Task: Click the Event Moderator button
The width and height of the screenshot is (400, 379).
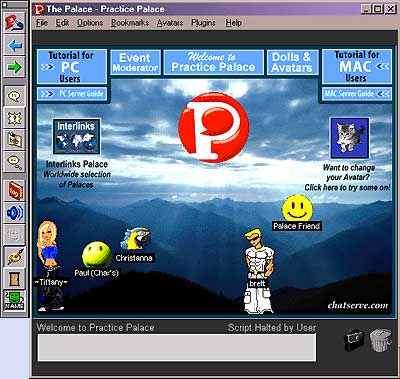Action: coord(135,62)
